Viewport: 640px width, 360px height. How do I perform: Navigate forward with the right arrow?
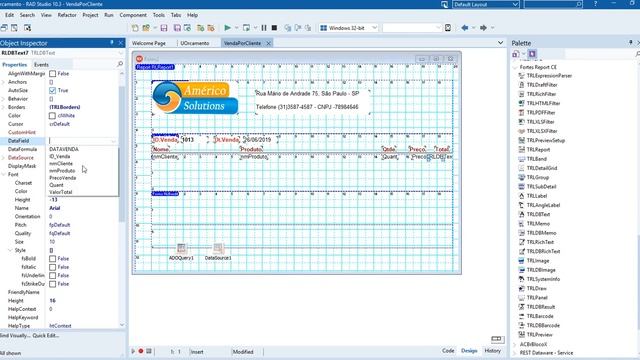[483, 28]
